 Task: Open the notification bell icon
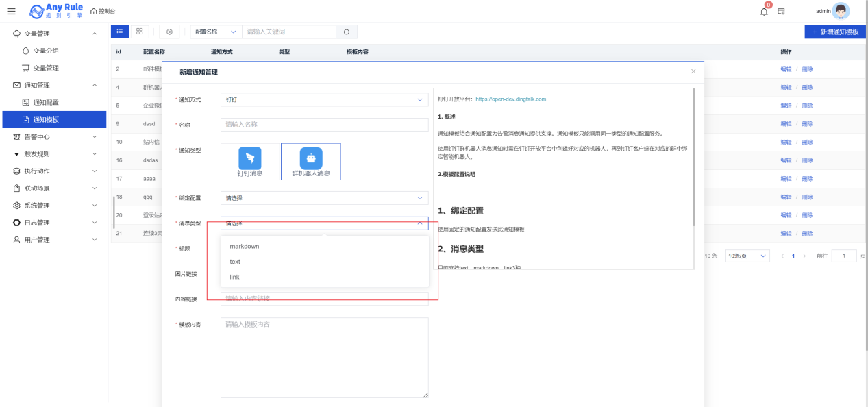point(764,11)
